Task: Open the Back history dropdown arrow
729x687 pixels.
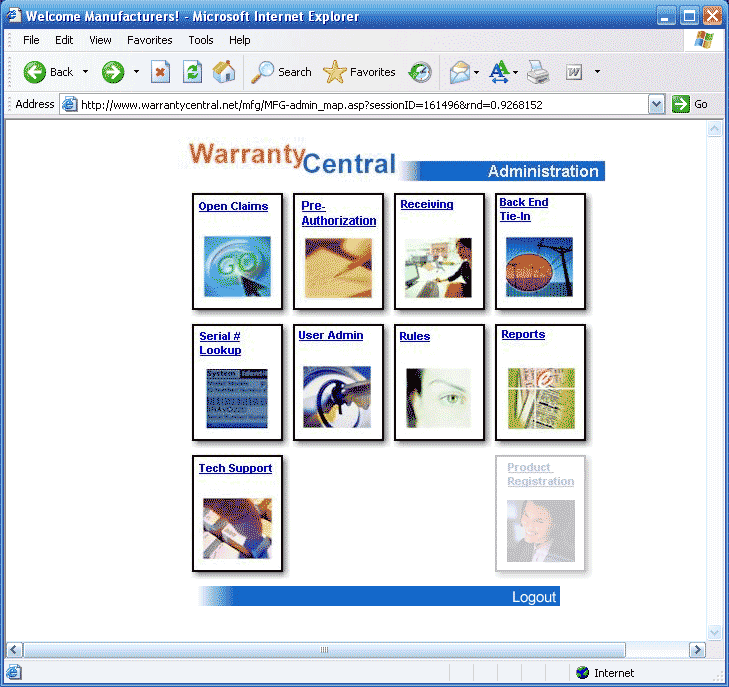Action: click(85, 72)
